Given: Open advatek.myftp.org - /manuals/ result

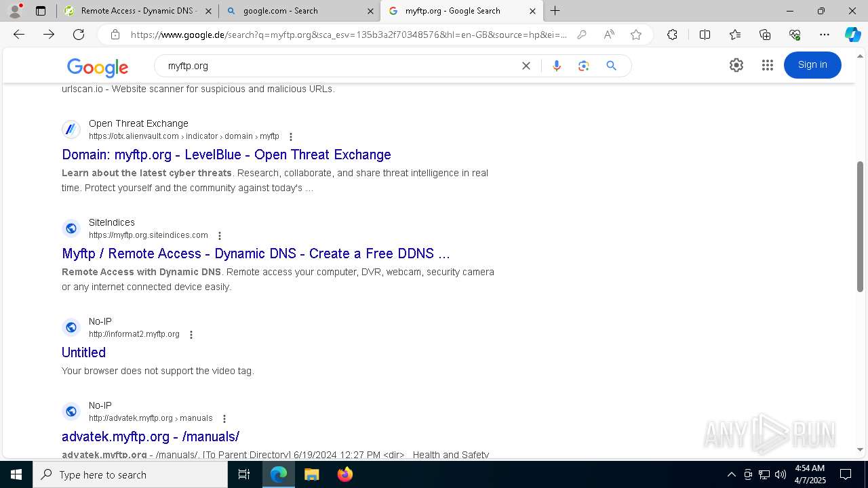Looking at the screenshot, I should pyautogui.click(x=151, y=436).
